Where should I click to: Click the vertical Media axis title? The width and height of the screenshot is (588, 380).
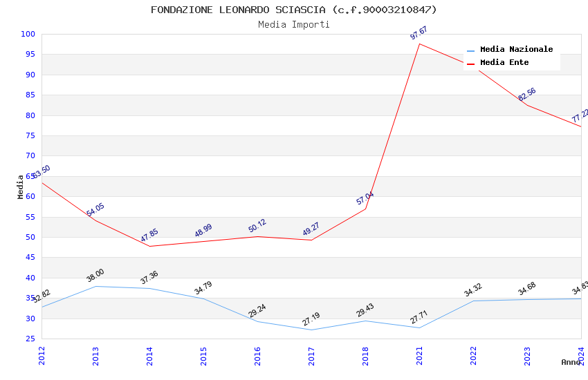[x=20, y=187]
